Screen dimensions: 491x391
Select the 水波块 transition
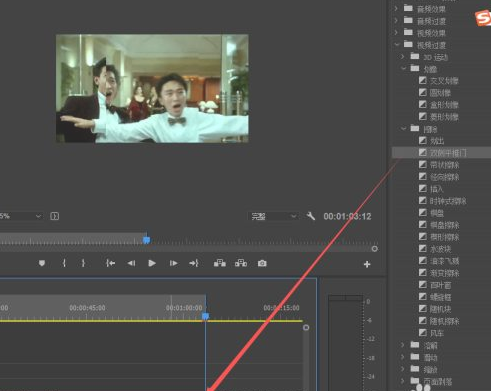(x=440, y=249)
